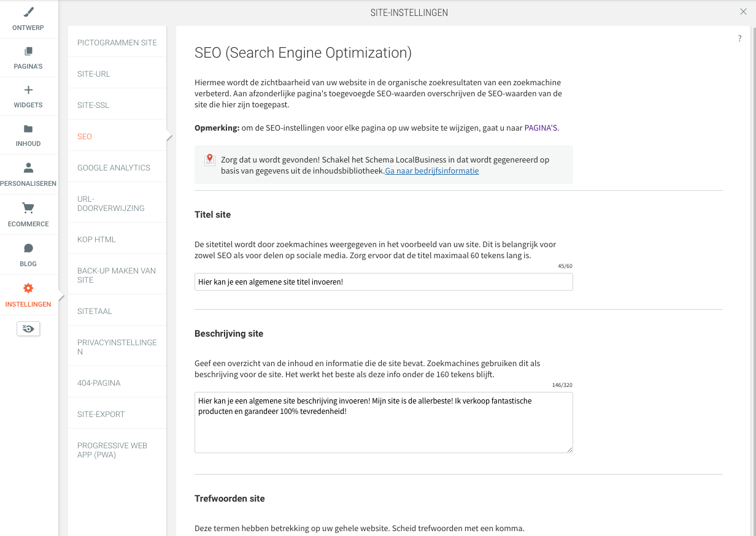
Task: Follow the PAGINA'S link in the note
Action: tap(541, 128)
